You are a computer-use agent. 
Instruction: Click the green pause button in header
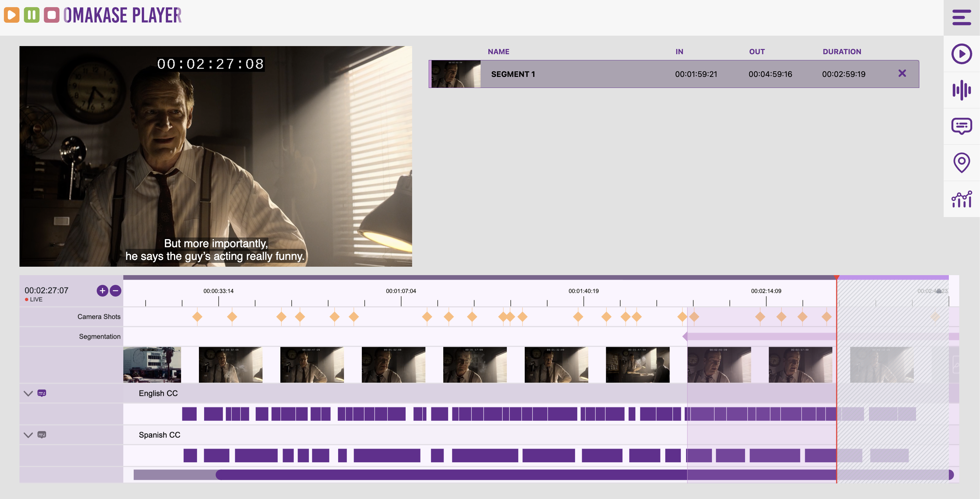coord(31,15)
